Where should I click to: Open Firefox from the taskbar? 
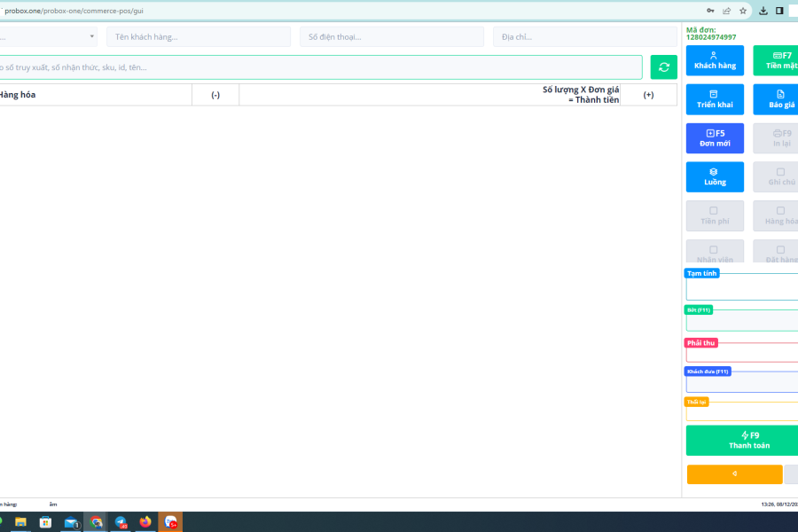[x=145, y=522]
